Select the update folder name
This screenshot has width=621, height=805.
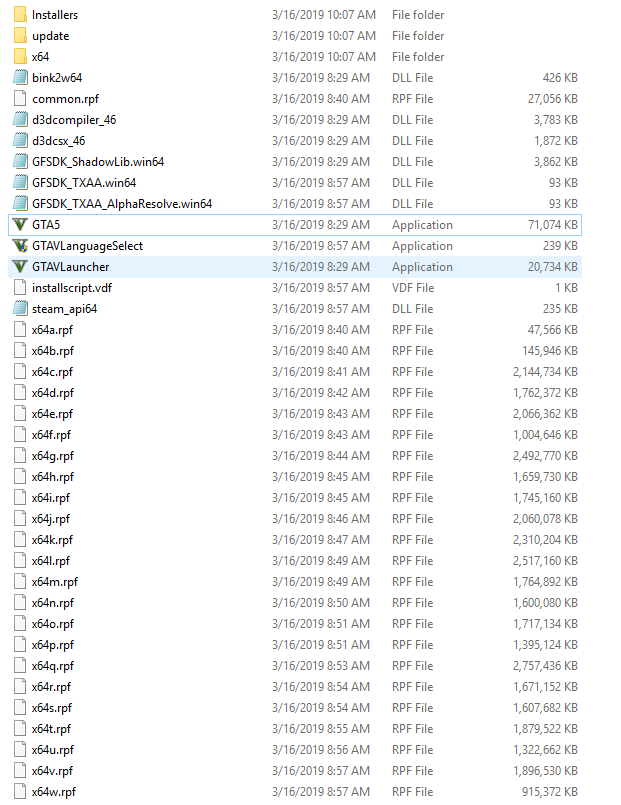click(x=50, y=36)
